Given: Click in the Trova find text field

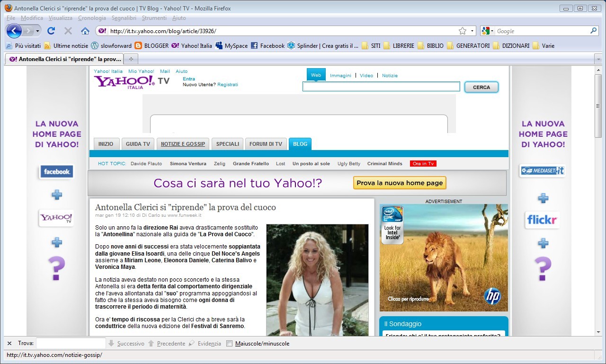Looking at the screenshot, I should click(70, 344).
